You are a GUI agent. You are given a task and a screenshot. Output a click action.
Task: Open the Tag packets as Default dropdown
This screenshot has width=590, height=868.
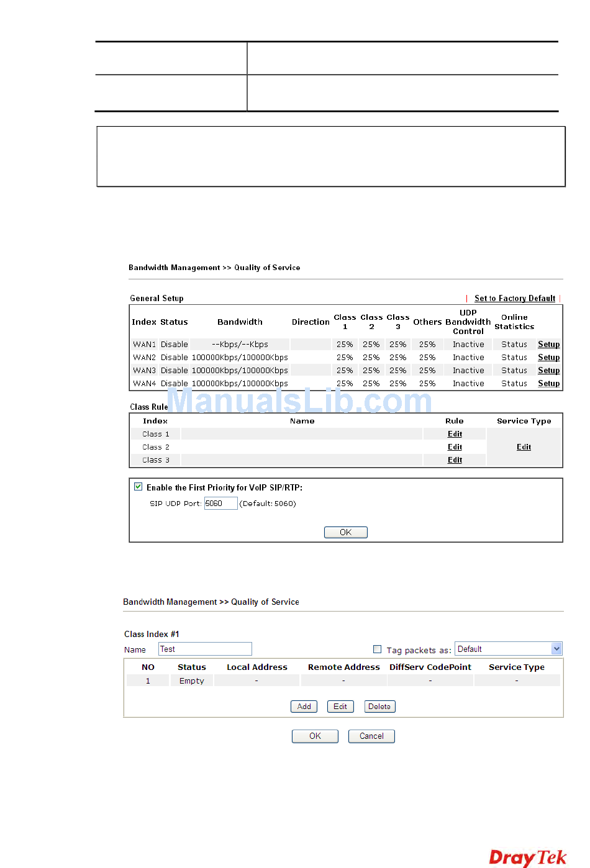(508, 649)
